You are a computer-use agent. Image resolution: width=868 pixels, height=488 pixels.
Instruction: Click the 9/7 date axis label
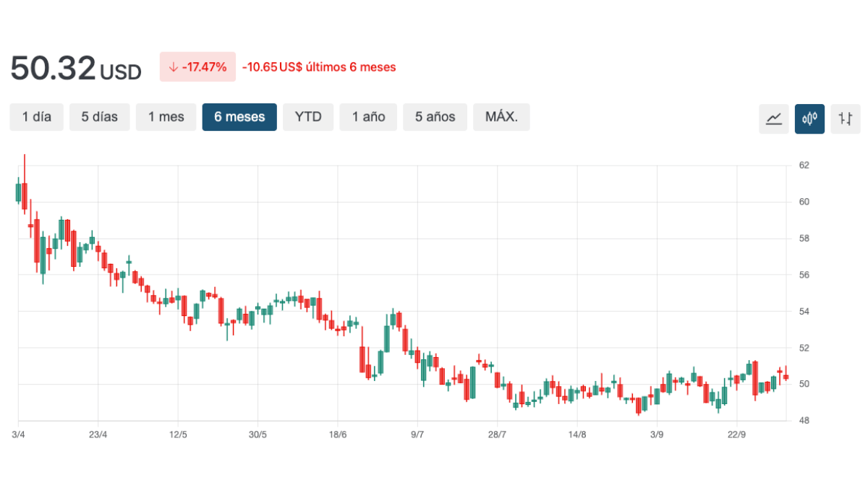point(417,435)
